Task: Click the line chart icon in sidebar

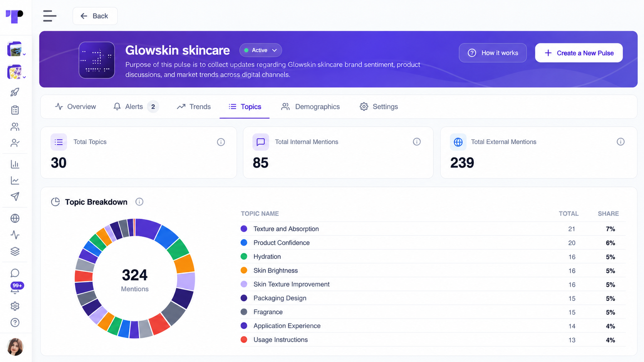Action: (x=15, y=180)
